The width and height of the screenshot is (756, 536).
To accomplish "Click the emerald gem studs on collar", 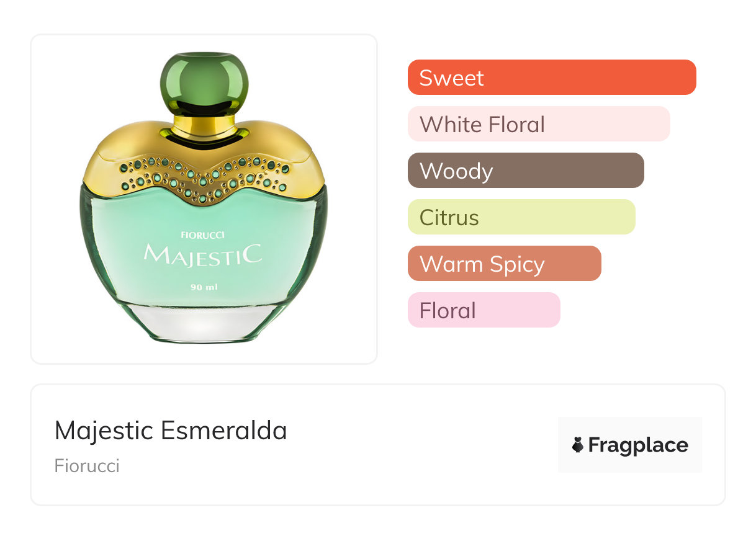I will coord(204,174).
